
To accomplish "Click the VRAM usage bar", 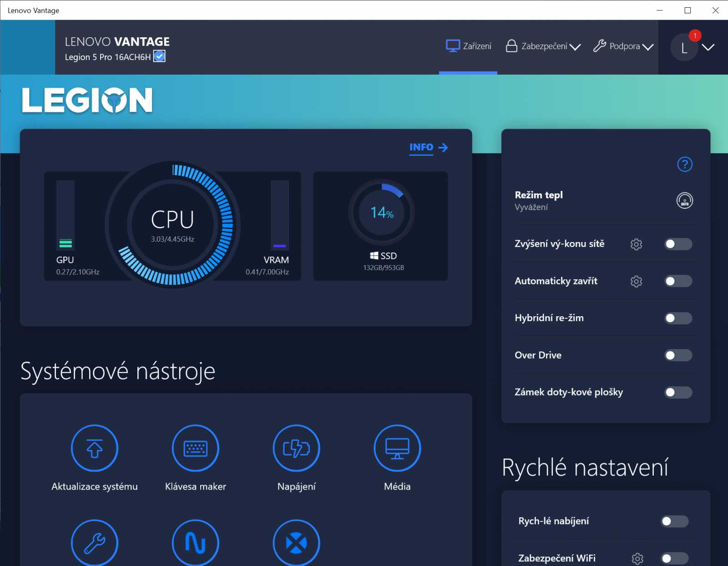I will pos(280,215).
